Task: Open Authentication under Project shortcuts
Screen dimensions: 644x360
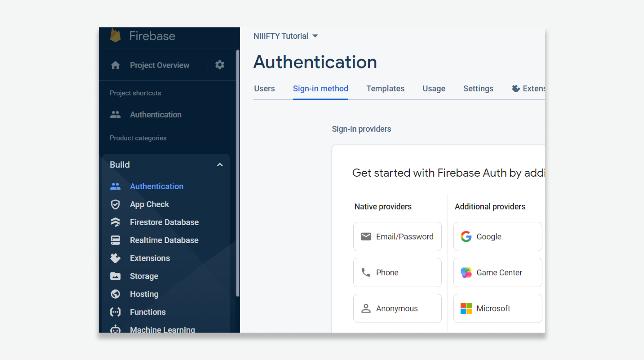Action: click(156, 114)
